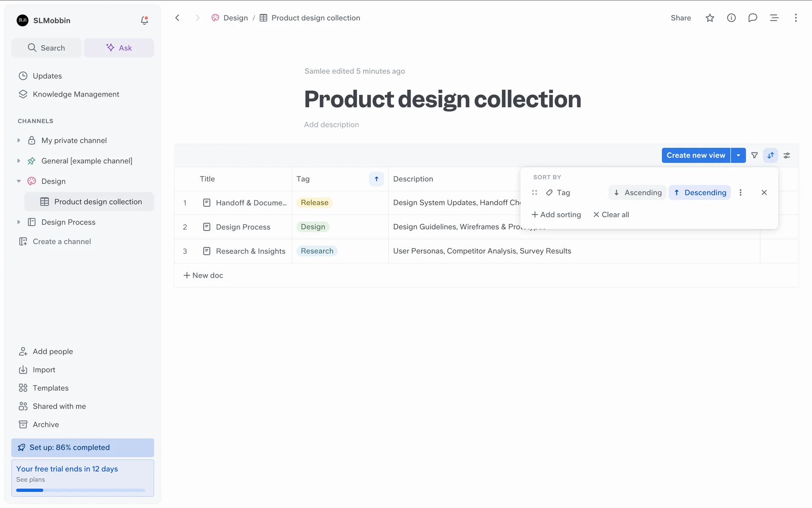Open the comments bubble icon
The width and height of the screenshot is (812, 508).
click(x=752, y=18)
